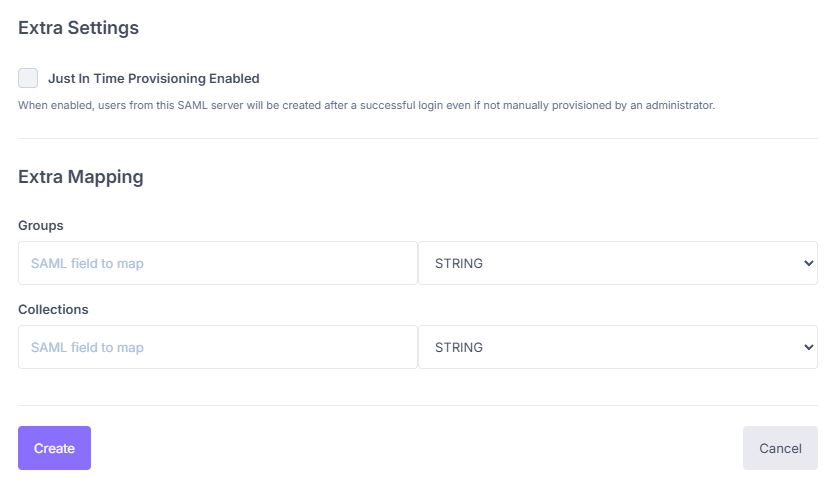
Task: Click the provisioning help description text
Action: (x=366, y=105)
